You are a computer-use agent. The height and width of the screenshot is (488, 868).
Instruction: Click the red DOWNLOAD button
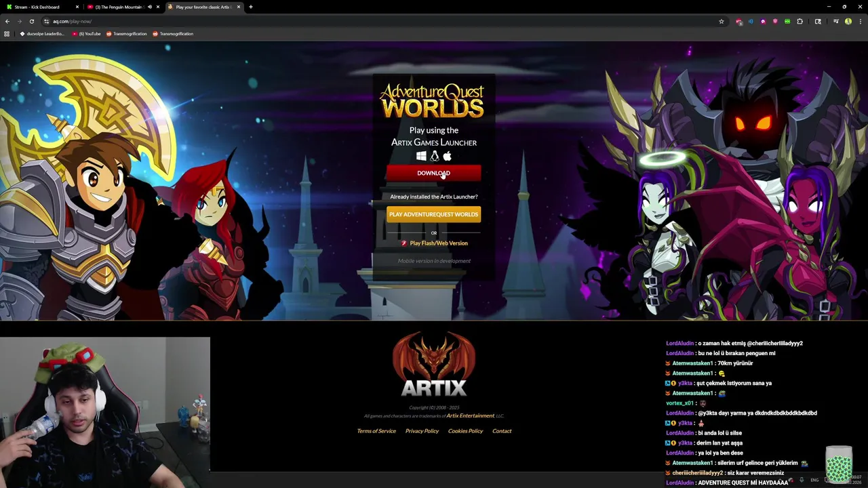pyautogui.click(x=433, y=174)
